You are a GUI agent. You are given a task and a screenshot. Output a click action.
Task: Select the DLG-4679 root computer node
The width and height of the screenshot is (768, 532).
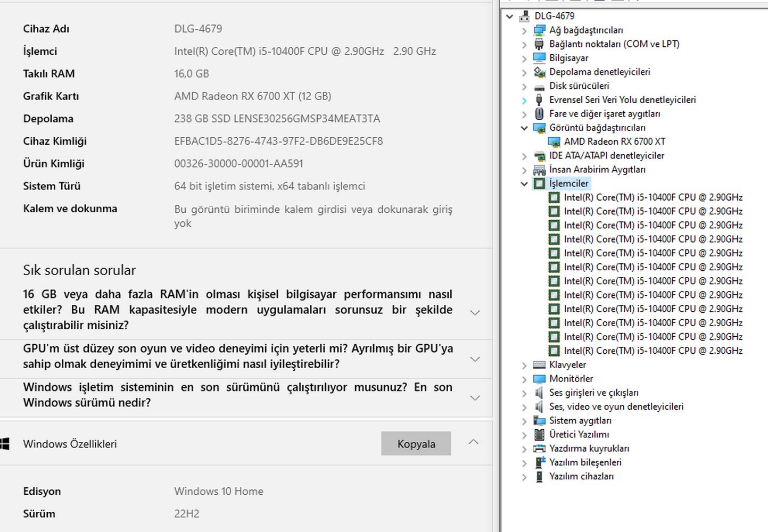[x=554, y=16]
